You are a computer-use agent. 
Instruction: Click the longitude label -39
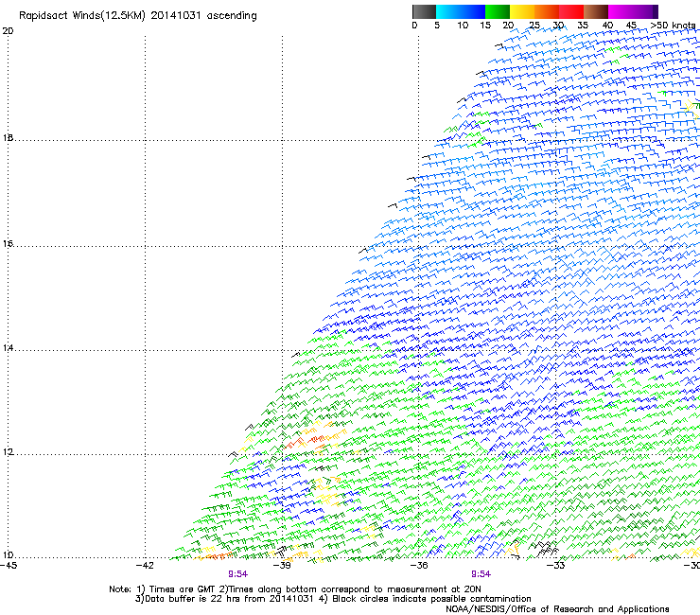282,566
